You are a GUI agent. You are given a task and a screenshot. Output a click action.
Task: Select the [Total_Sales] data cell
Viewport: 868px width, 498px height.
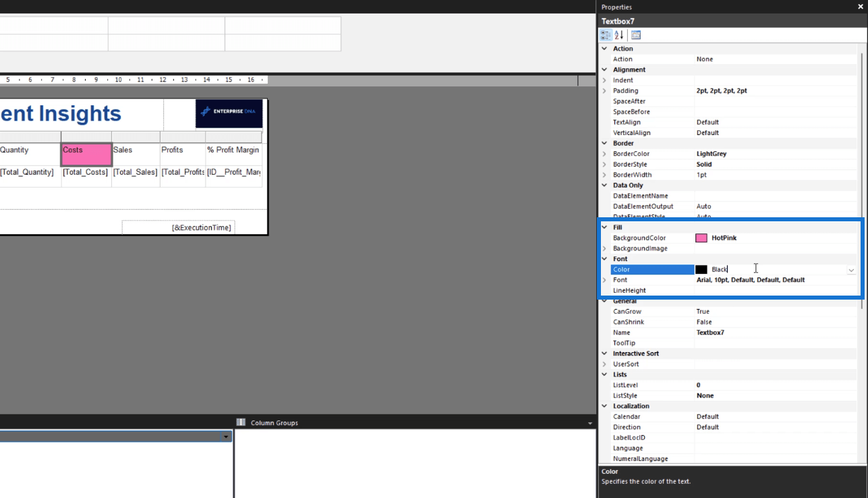(136, 177)
